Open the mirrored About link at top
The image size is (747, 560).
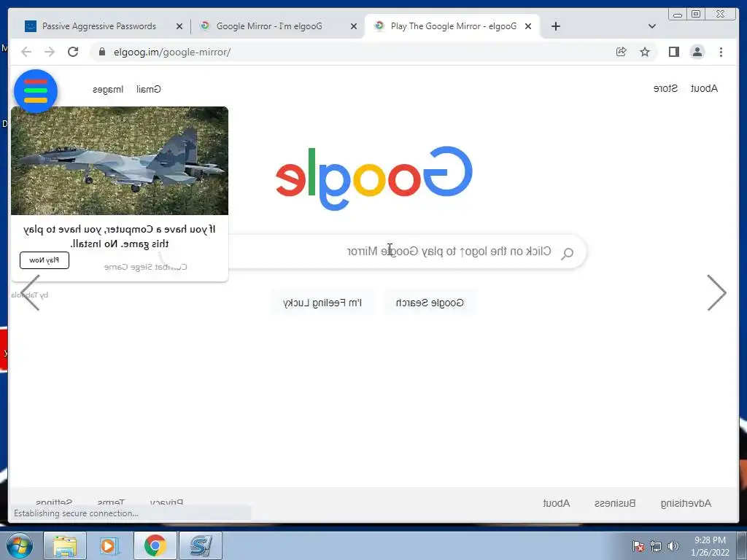[x=704, y=88]
